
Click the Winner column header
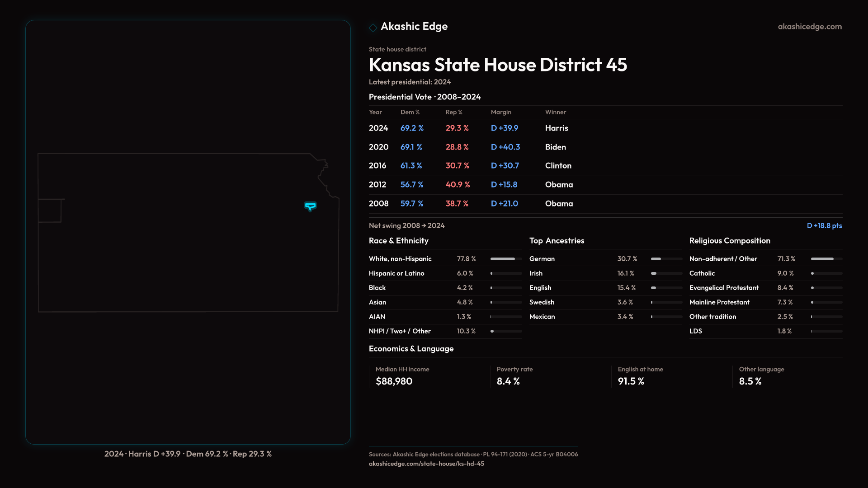[555, 112]
